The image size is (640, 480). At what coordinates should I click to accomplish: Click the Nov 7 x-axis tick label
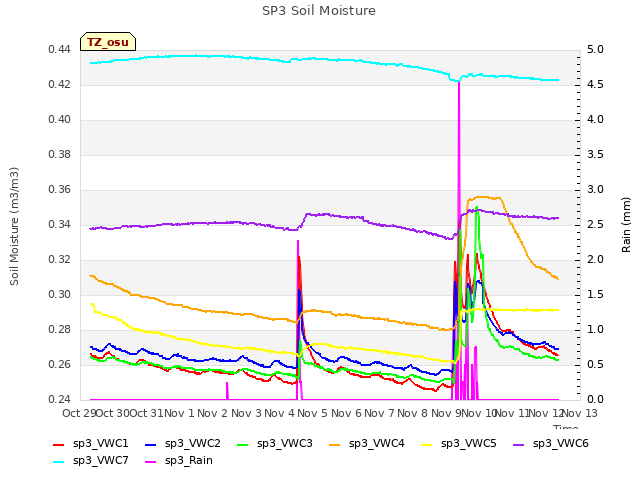point(379,413)
